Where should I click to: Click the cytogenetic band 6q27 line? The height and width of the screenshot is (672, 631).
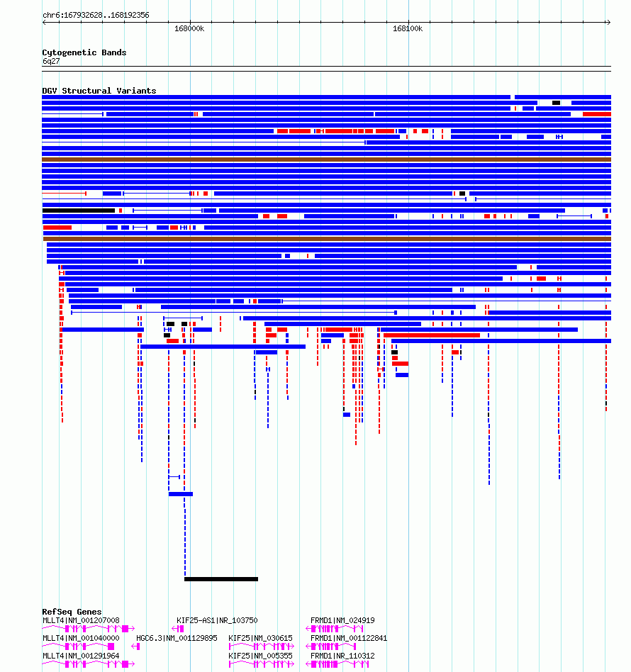point(326,69)
